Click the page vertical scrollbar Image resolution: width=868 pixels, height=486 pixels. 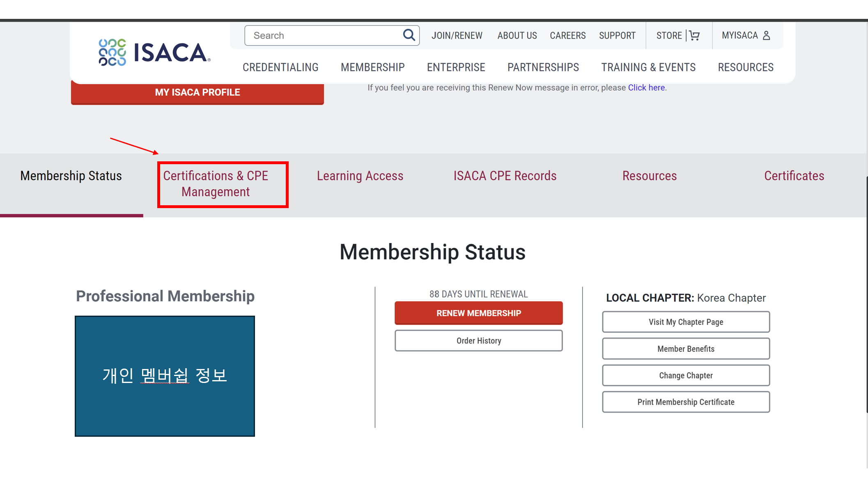(866, 294)
